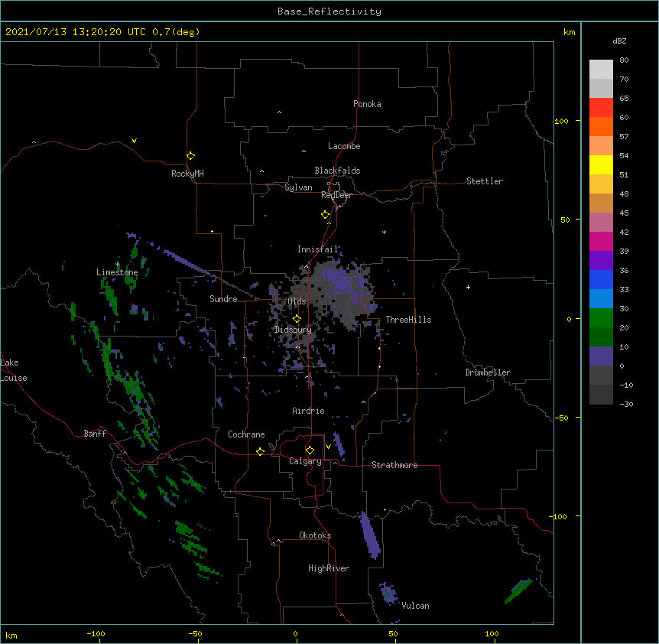Click the yellow diamond marker near Olds
This screenshot has height=644, width=659.
coord(297,319)
